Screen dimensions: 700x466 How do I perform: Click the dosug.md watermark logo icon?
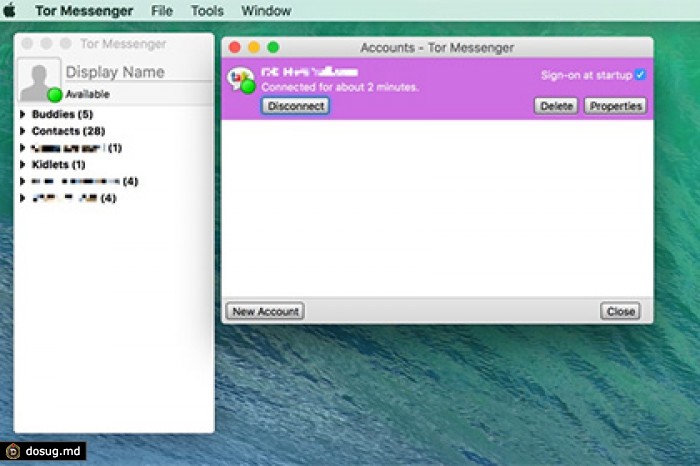click(x=13, y=451)
